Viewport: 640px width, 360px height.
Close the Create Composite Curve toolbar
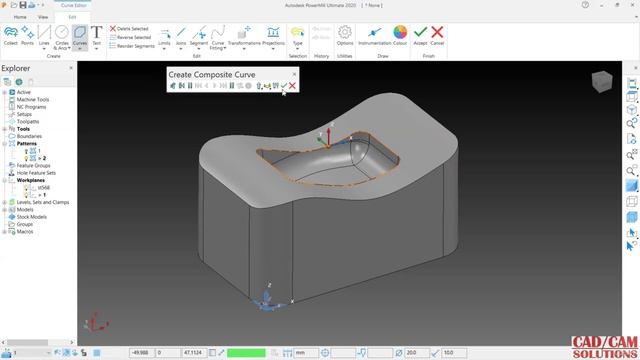pos(294,74)
